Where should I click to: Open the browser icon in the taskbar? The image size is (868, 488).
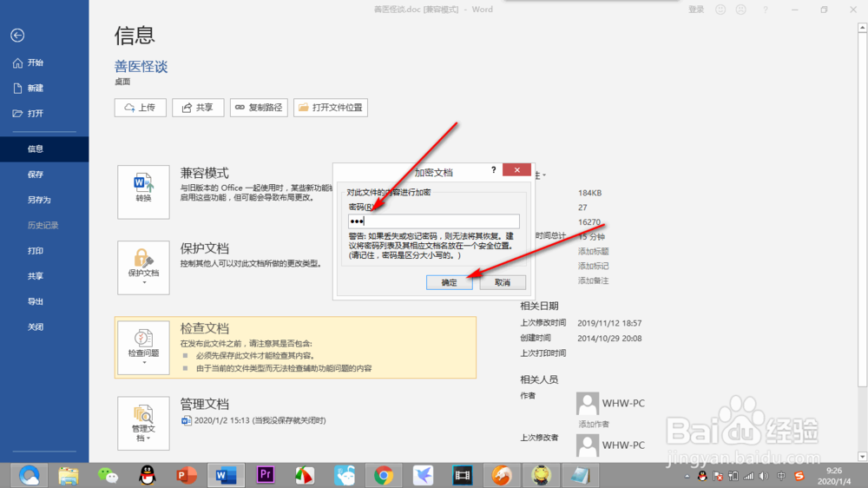[x=30, y=475]
